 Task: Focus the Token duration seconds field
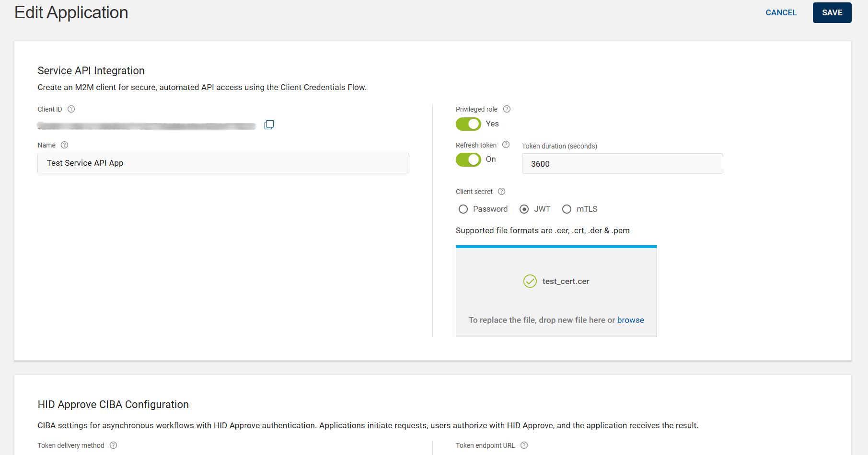[x=622, y=164]
